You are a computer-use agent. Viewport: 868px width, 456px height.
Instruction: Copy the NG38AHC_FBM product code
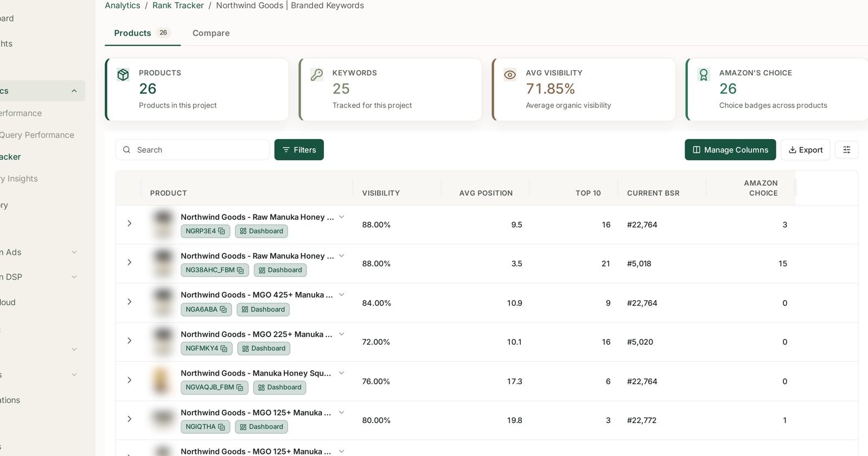[x=240, y=270]
